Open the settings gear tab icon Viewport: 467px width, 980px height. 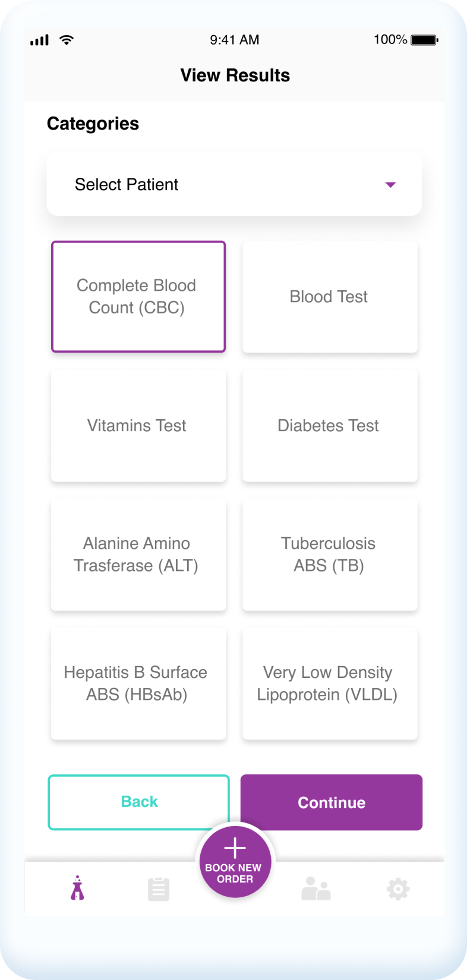(x=398, y=890)
